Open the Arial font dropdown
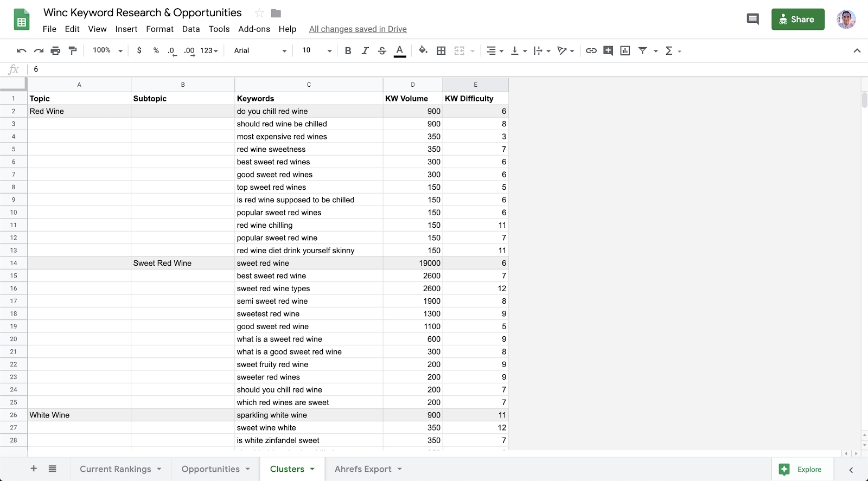This screenshot has height=481, width=868. [260, 50]
